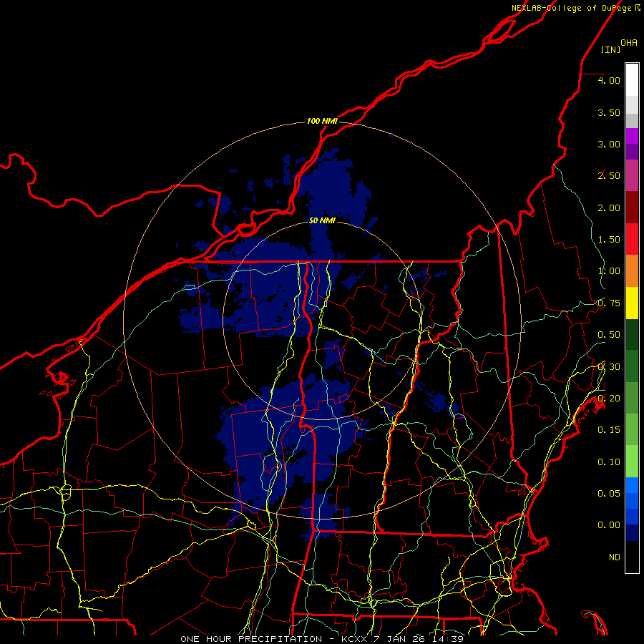This screenshot has width=644, height=644.
Task: Click the 0.50 legend value
Action: pyautogui.click(x=609, y=334)
